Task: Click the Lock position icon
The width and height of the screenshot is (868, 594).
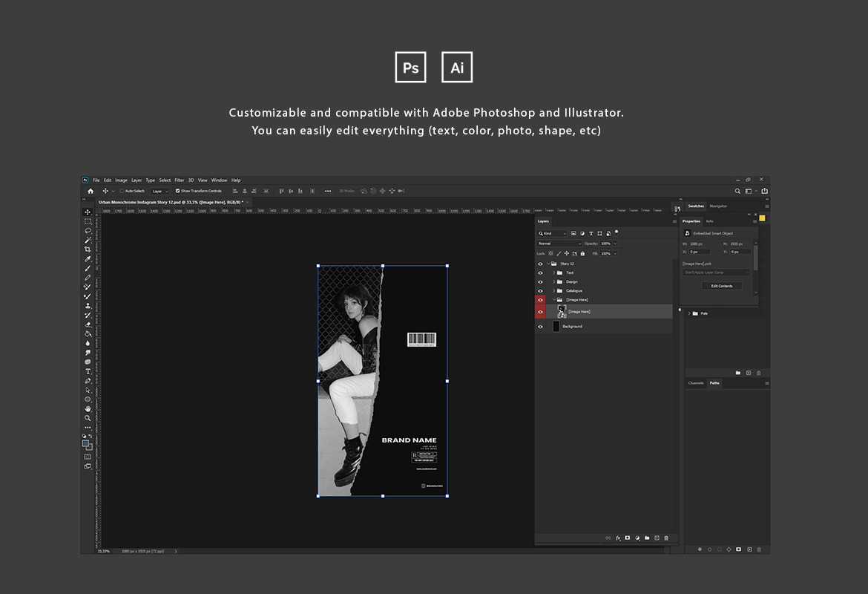Action: click(x=566, y=253)
